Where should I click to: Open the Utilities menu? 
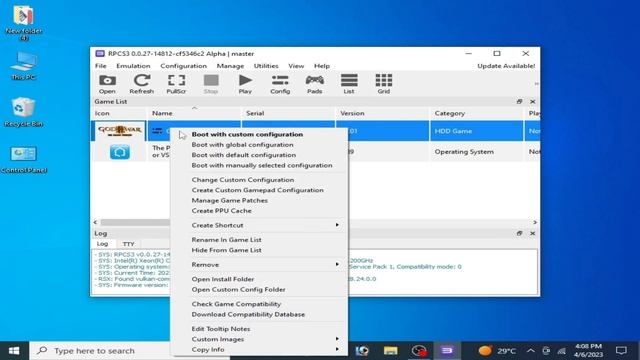coord(266,66)
